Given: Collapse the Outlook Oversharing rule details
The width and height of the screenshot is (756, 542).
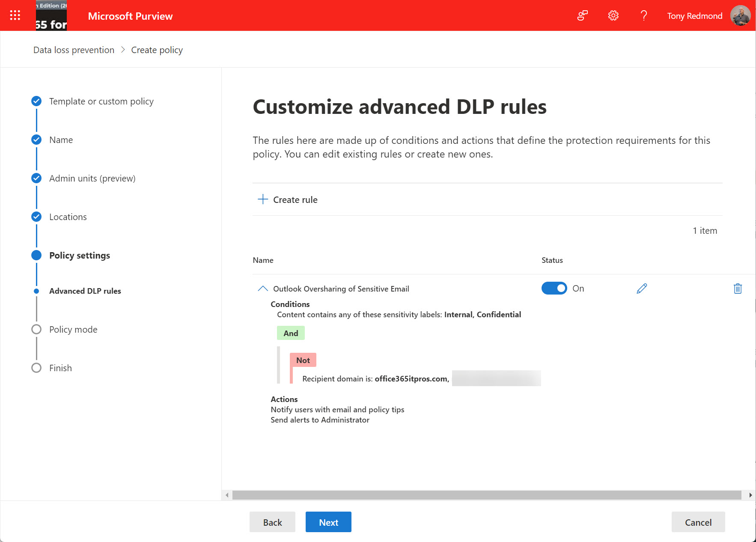Looking at the screenshot, I should tap(262, 289).
